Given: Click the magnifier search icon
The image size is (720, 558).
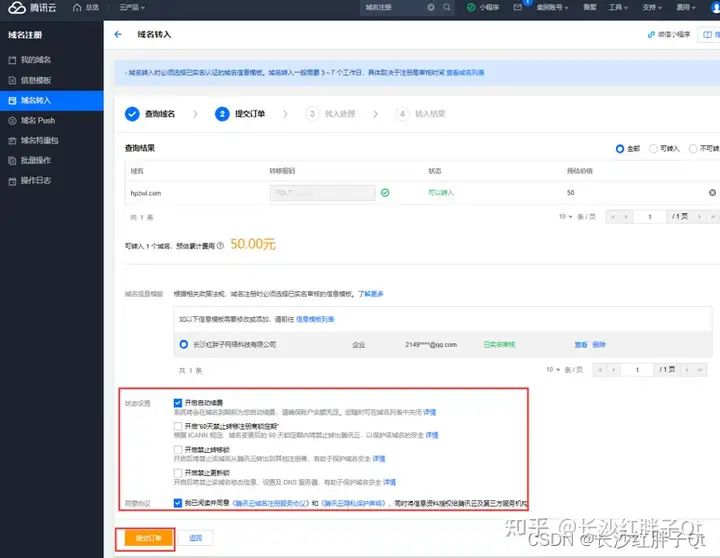Looking at the screenshot, I should coord(447,7).
